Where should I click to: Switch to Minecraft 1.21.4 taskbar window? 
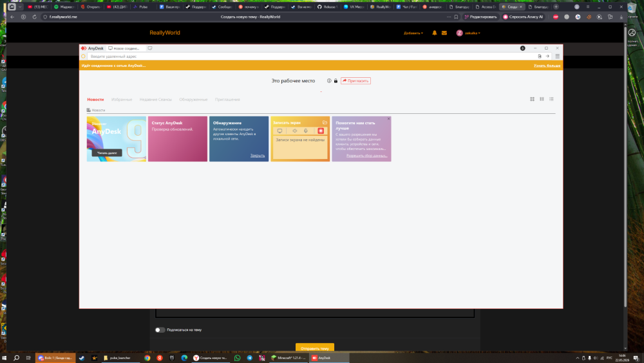pos(289,358)
